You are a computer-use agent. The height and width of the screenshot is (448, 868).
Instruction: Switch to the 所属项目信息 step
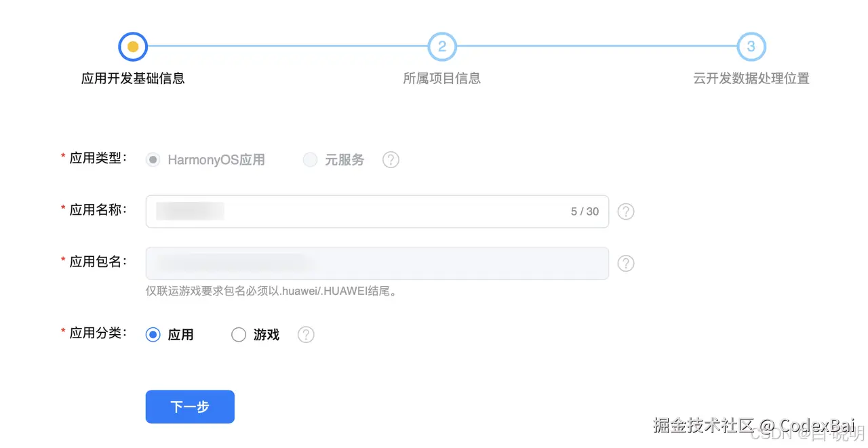coord(441,78)
